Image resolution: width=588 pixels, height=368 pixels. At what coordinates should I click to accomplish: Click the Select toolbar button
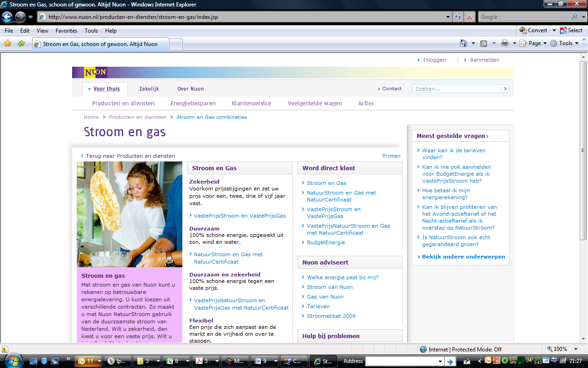pos(571,30)
